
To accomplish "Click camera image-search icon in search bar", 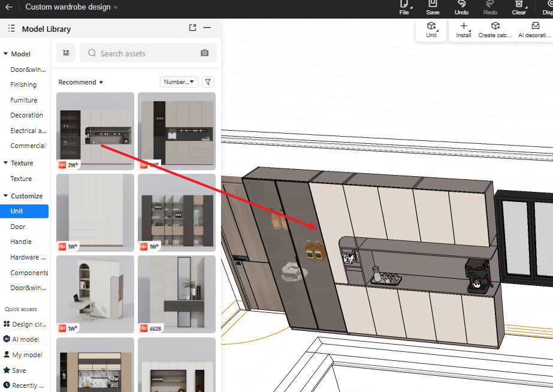I will pos(205,53).
